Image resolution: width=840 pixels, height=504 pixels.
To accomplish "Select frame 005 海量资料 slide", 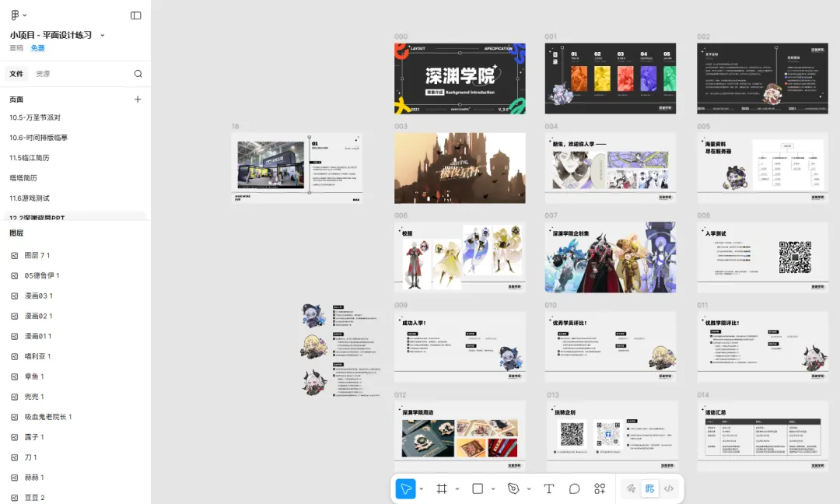I will [x=762, y=168].
